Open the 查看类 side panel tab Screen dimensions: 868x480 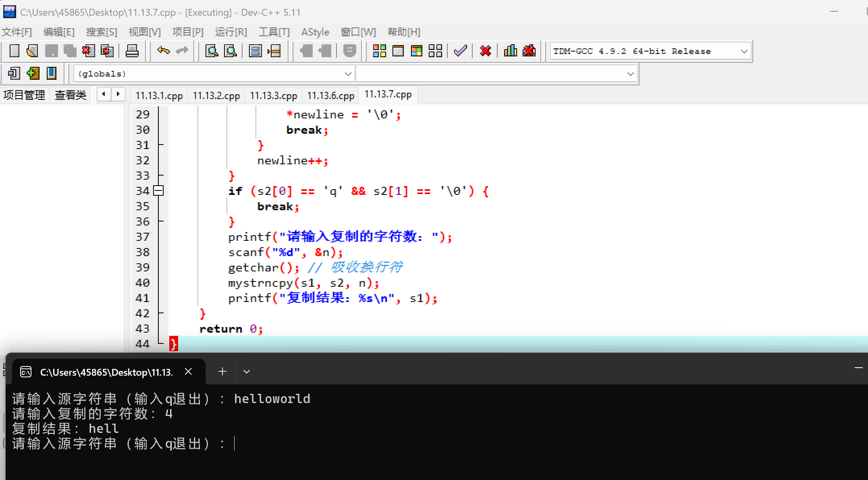click(x=71, y=95)
